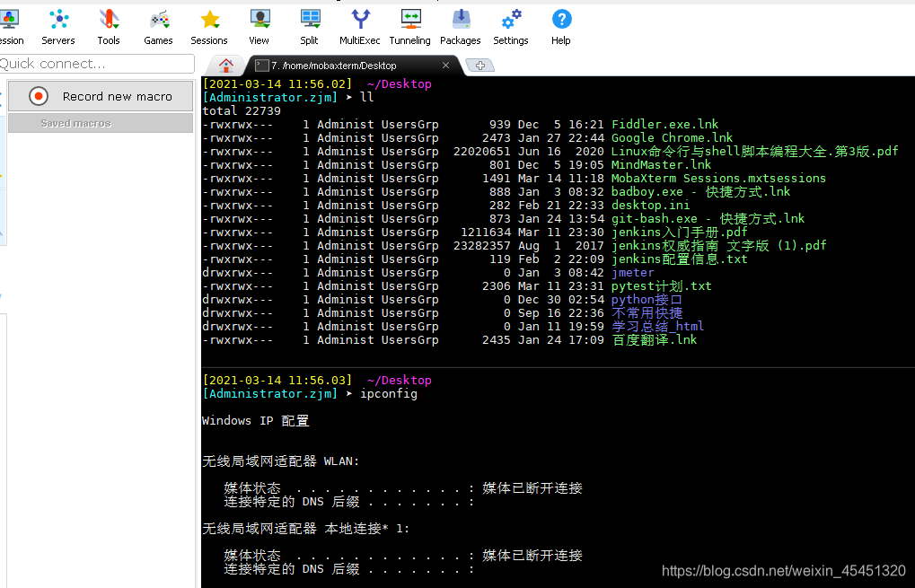Screen dimensions: 915x588
Task: Open the Packages toolbar icon
Action: [461, 20]
